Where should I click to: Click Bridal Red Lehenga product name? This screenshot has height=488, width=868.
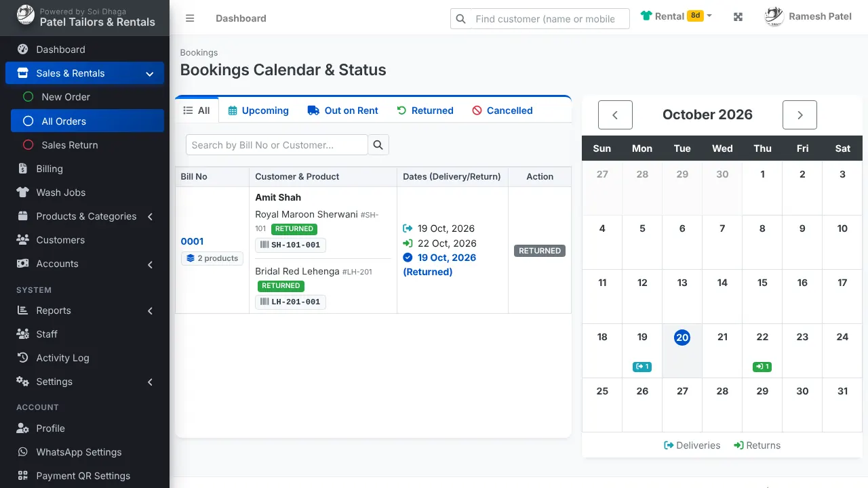click(297, 271)
